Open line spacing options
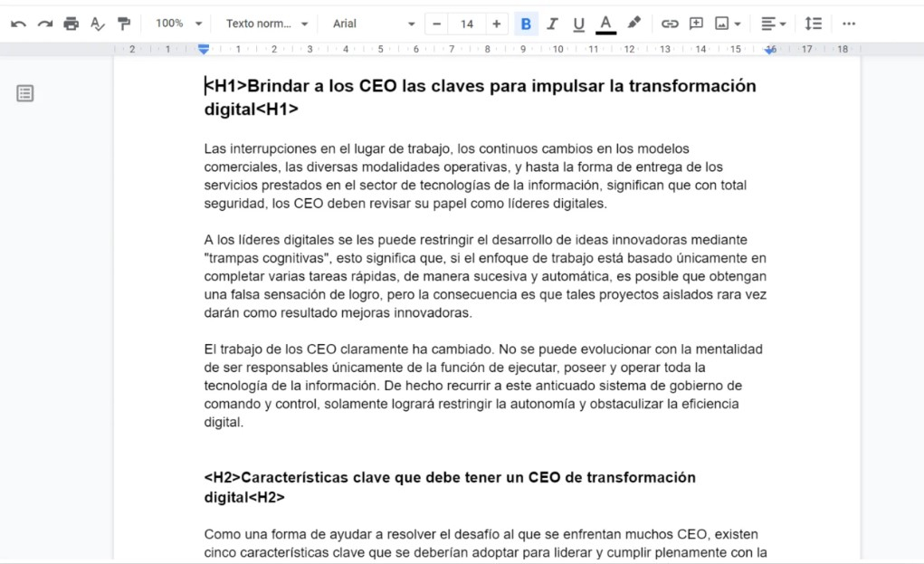The width and height of the screenshot is (924, 564). (x=813, y=24)
